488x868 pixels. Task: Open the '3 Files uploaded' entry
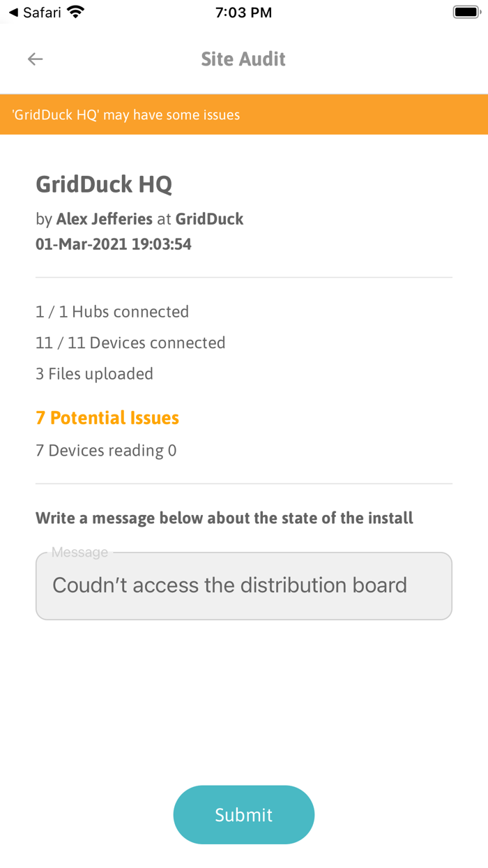pyautogui.click(x=94, y=373)
